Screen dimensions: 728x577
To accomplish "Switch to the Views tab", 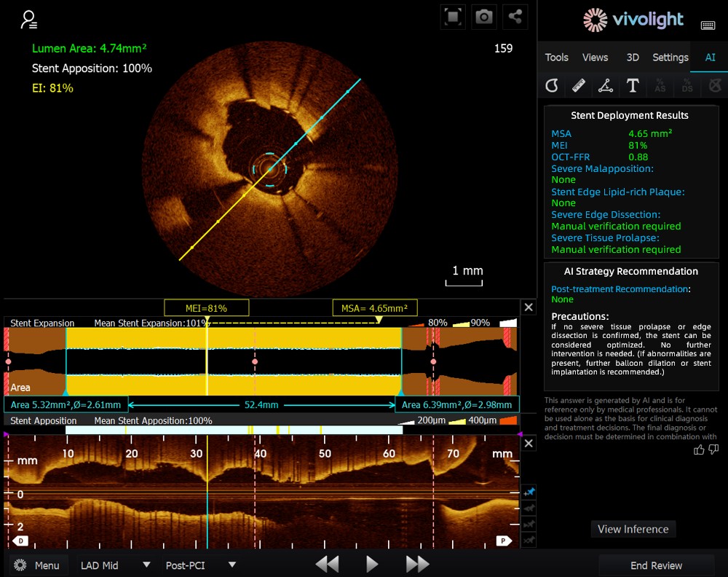I will 595,58.
